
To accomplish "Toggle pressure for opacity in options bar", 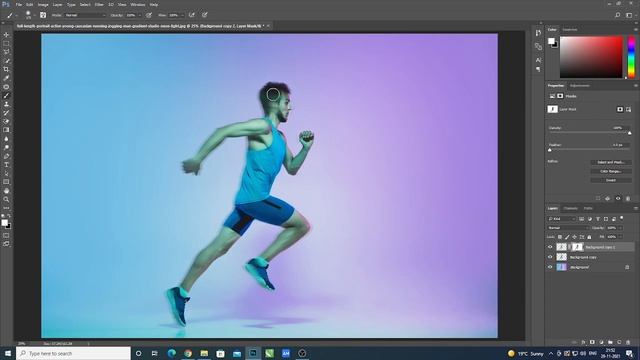I will [x=149, y=15].
